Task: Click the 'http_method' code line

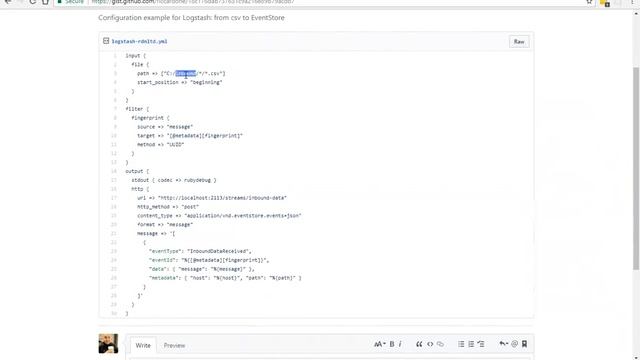Action: point(168,207)
